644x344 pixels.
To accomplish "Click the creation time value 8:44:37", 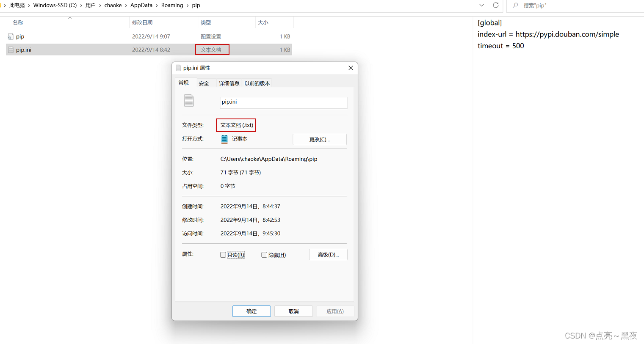I will click(250, 206).
